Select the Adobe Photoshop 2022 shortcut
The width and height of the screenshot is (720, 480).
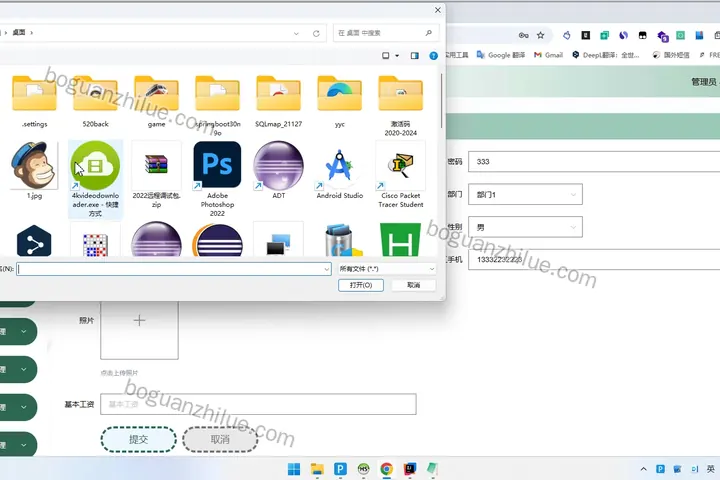coord(218,179)
